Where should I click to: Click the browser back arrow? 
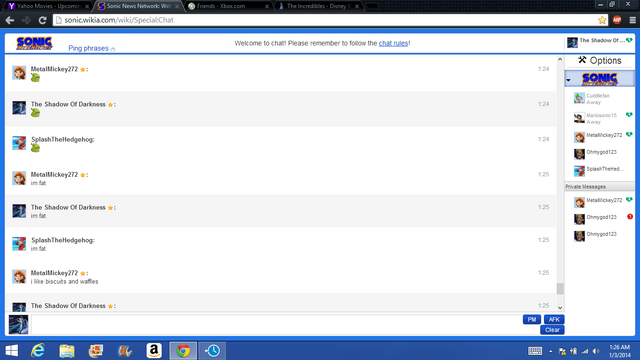click(x=10, y=20)
